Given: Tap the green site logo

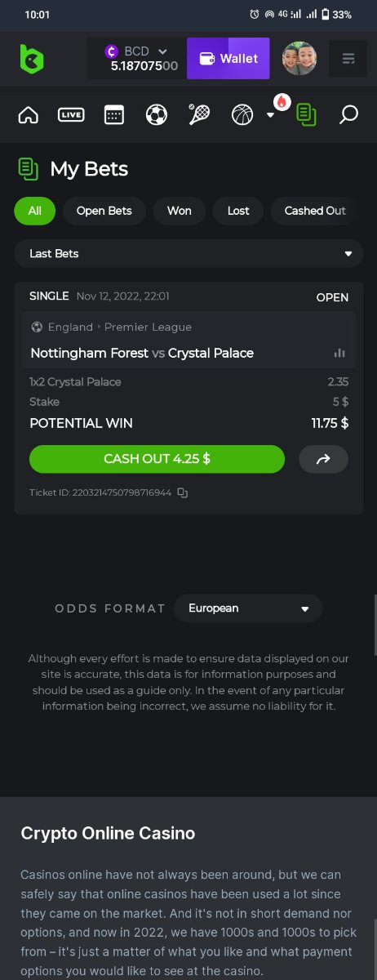Looking at the screenshot, I should (x=31, y=59).
